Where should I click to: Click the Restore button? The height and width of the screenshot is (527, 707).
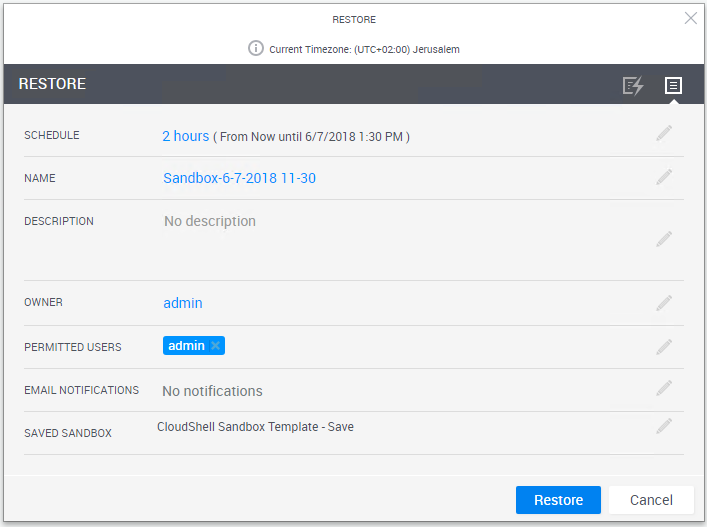point(557,500)
